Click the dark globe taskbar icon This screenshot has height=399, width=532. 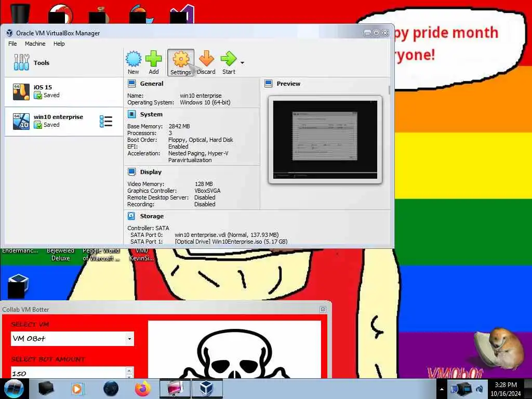point(111,389)
